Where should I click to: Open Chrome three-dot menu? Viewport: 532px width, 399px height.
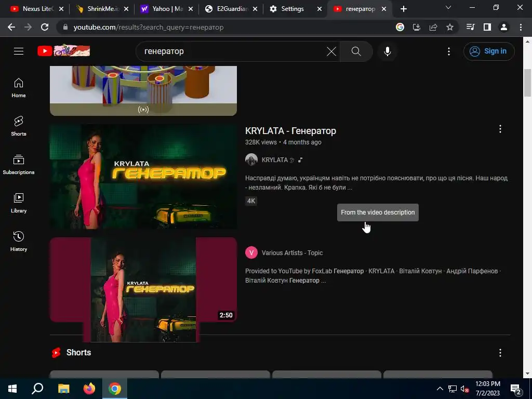coord(521,27)
